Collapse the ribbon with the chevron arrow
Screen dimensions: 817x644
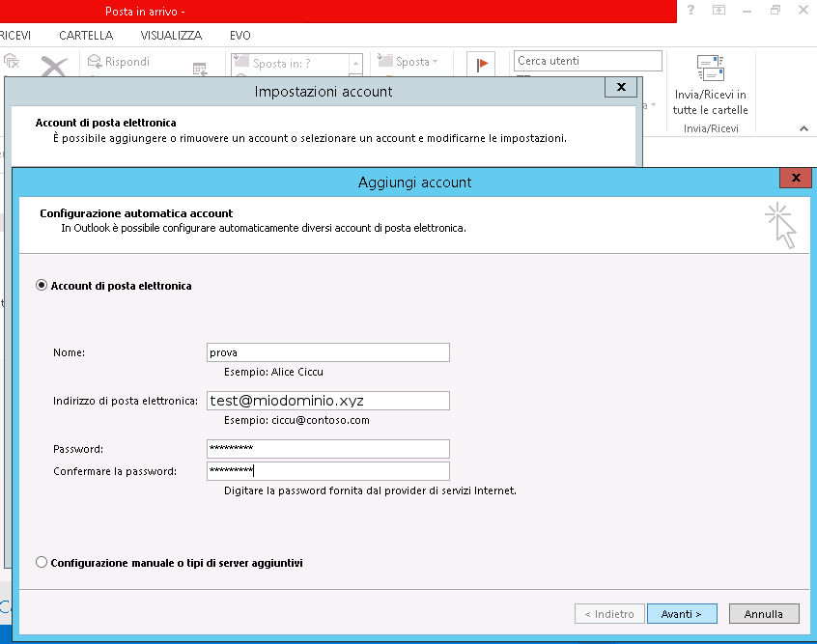(x=804, y=128)
